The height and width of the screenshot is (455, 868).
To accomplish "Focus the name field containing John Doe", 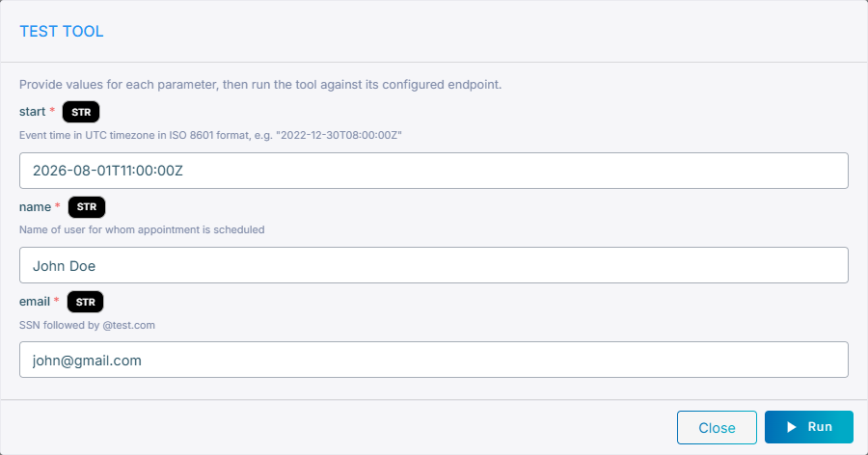I will 433,265.
